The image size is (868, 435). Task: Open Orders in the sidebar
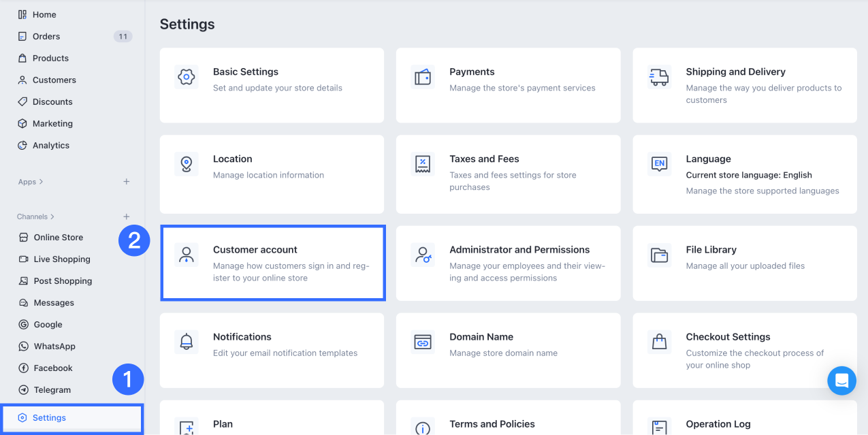(46, 36)
